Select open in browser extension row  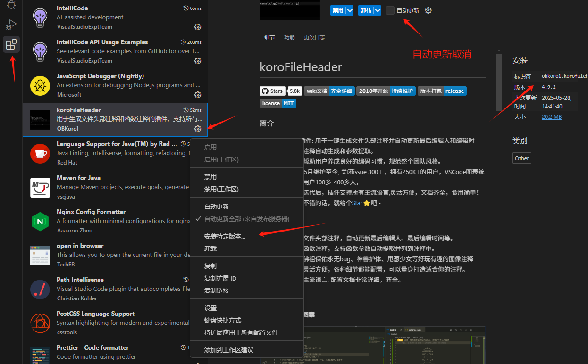pyautogui.click(x=115, y=256)
